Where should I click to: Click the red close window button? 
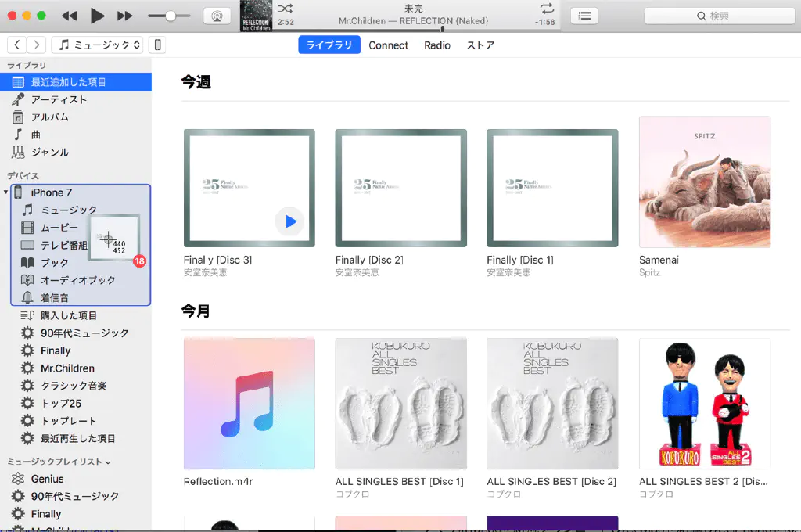12,16
